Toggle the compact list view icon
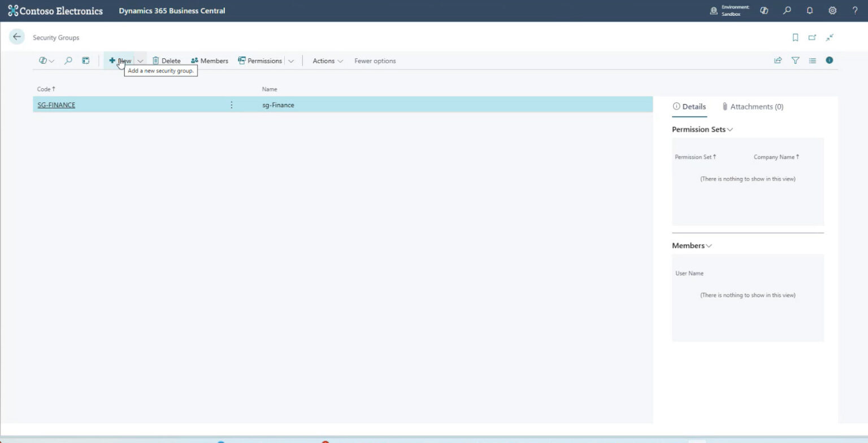This screenshot has height=443, width=868. 812,60
